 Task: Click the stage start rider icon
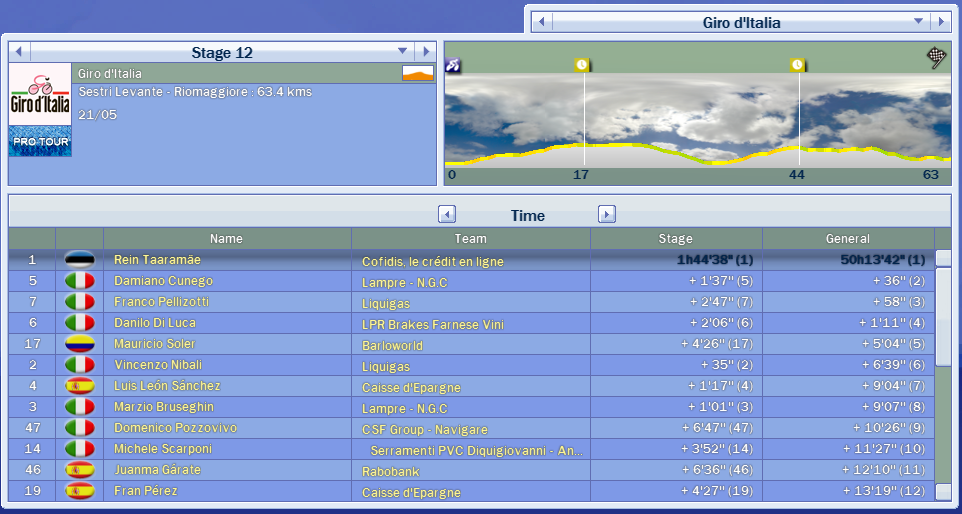pos(453,65)
